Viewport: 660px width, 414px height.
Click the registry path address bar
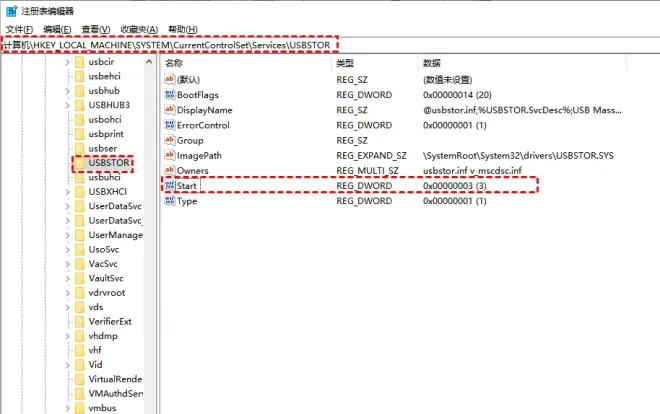point(330,45)
